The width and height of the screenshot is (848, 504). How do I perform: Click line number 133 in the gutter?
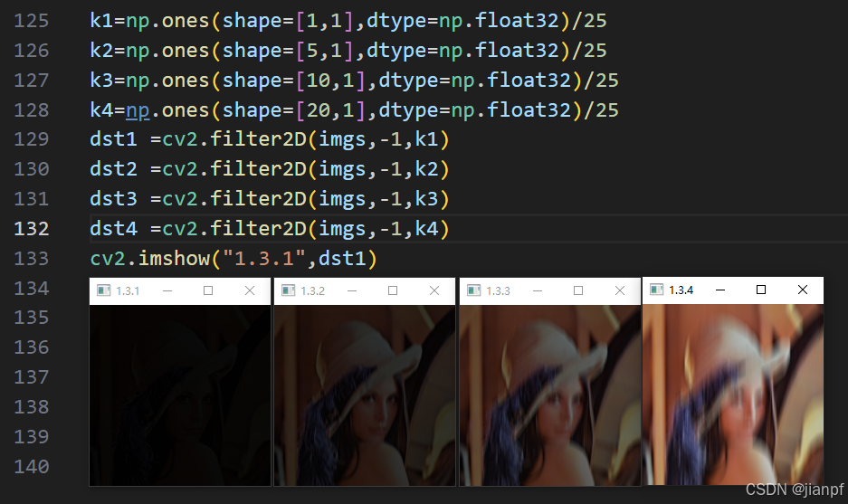pyautogui.click(x=32, y=258)
